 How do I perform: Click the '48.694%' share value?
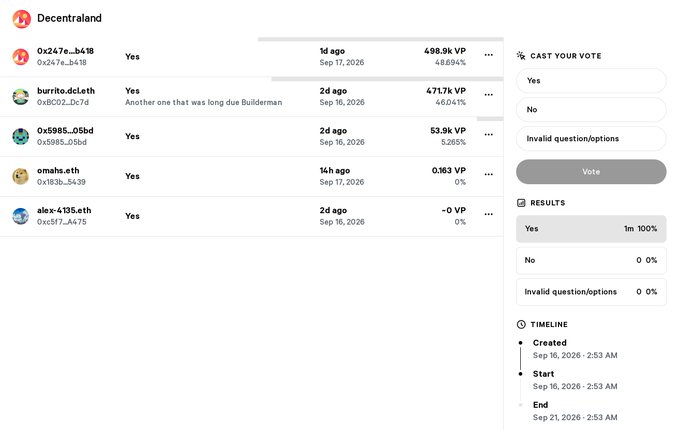click(x=450, y=63)
